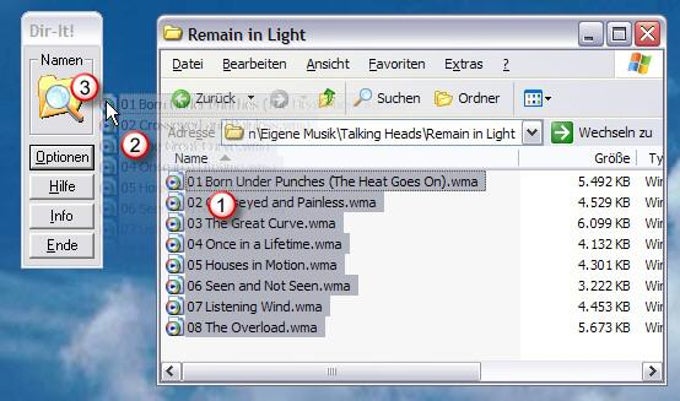
Task: Open Hilfe in Dir-It! window
Action: pyautogui.click(x=62, y=186)
